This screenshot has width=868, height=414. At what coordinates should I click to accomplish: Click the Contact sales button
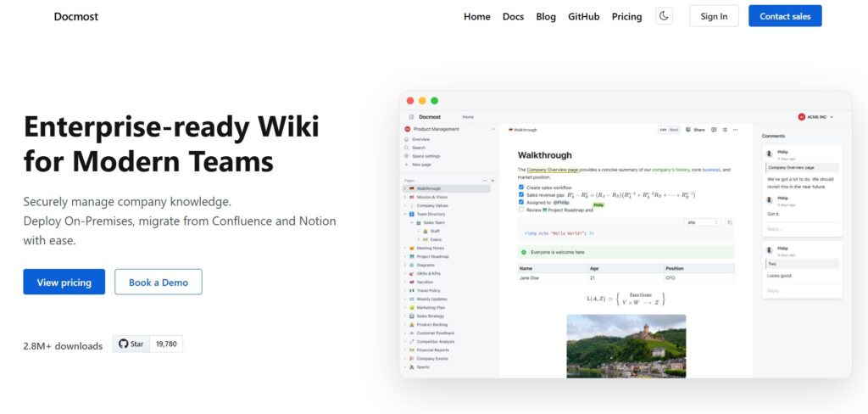click(784, 16)
